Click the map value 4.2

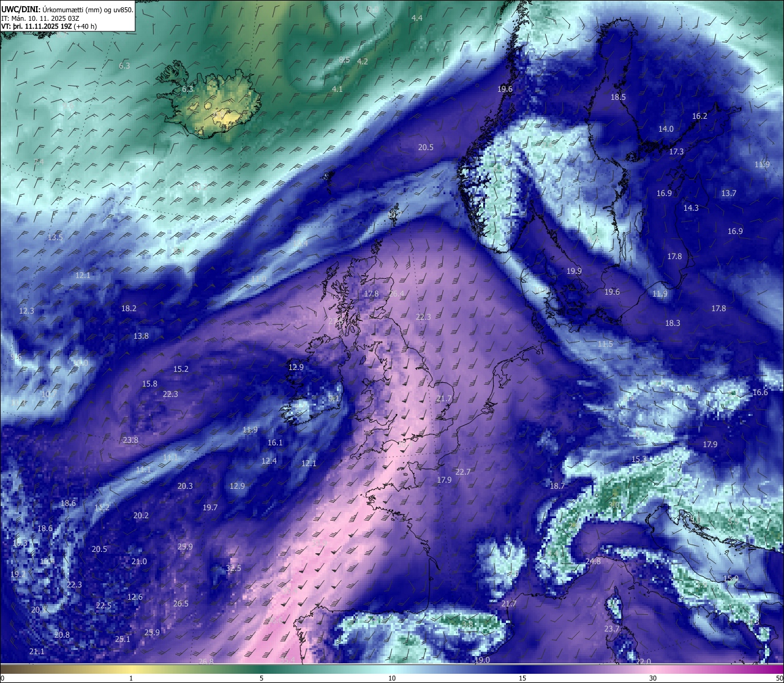coord(363,61)
